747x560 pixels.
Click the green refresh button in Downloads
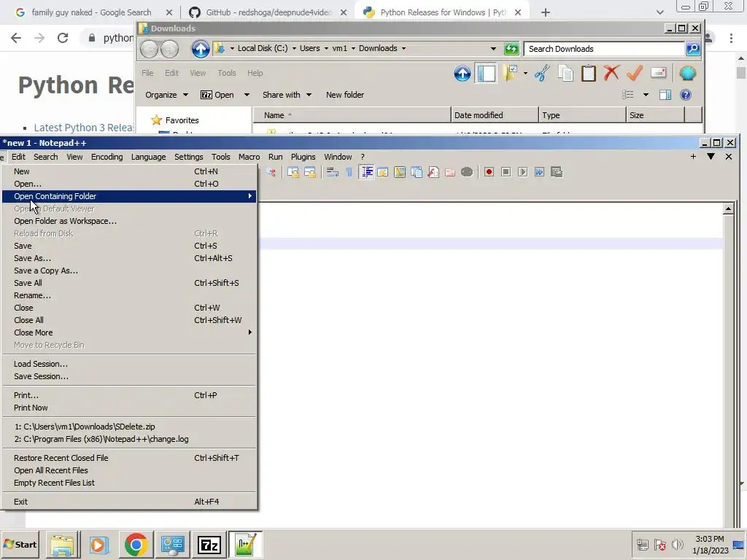[x=511, y=49]
